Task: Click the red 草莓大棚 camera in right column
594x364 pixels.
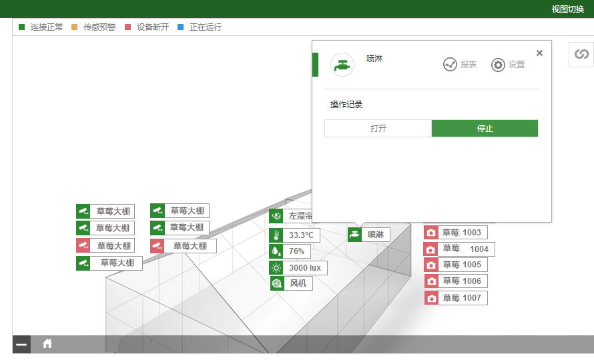Action: point(184,246)
